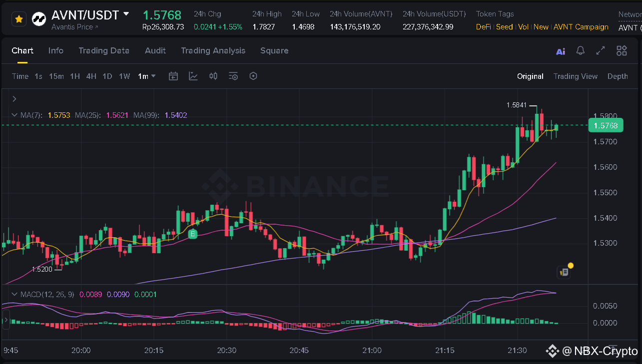Click the 1.5500 price axis label
Image resolution: width=642 pixels, height=364 pixels.
pos(606,193)
